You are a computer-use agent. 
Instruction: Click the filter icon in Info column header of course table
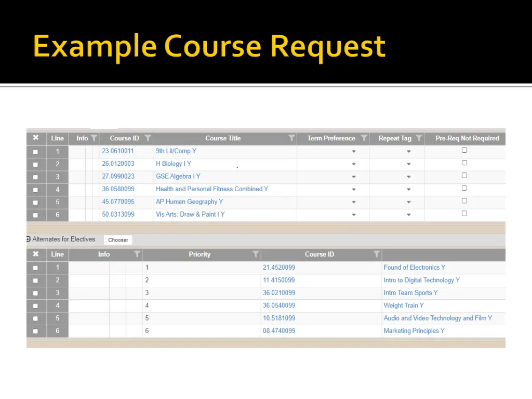point(94,138)
